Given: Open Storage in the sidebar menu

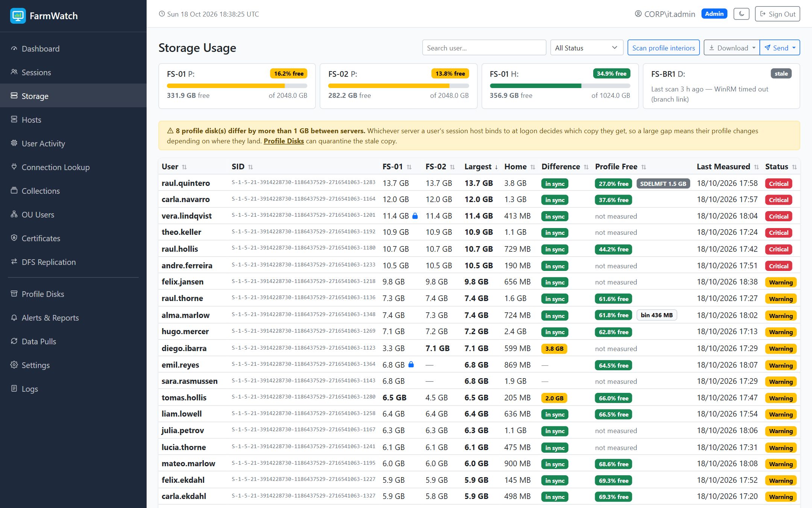Looking at the screenshot, I should click(x=73, y=96).
